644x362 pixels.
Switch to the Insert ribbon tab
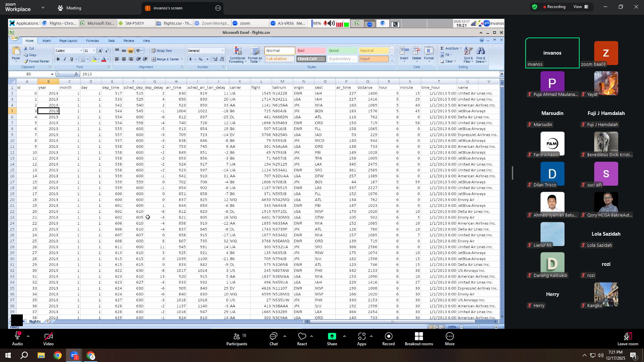47,41
